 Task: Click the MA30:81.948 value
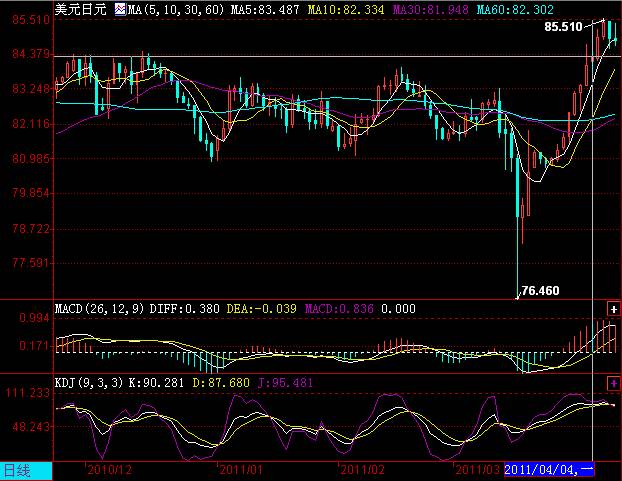point(430,9)
